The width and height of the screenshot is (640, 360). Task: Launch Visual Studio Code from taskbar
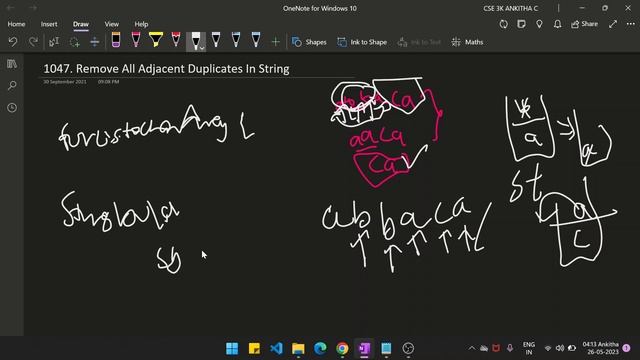(276, 349)
